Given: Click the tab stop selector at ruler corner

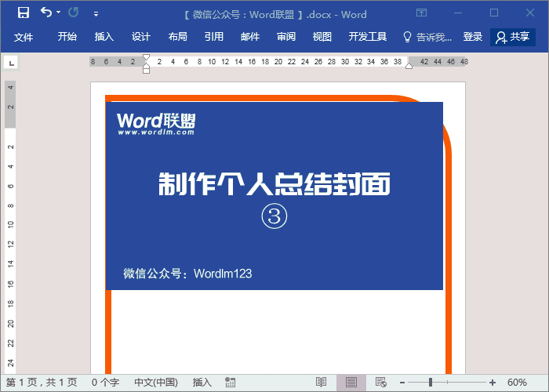Looking at the screenshot, I should pos(12,64).
